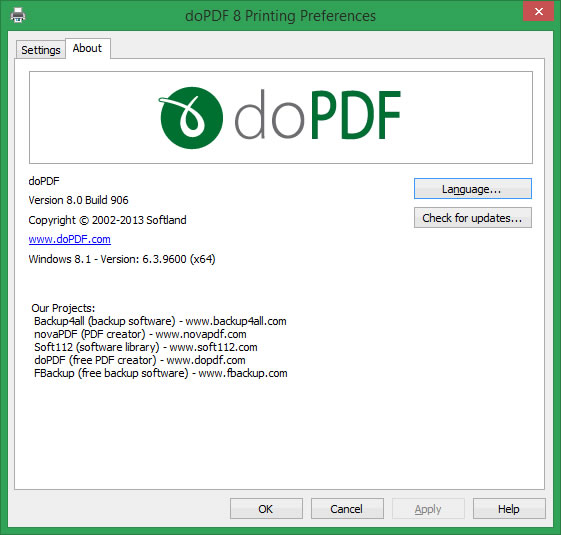Click the 'Version 8.0 Build 906' text
This screenshot has width=561, height=535.
click(78, 200)
